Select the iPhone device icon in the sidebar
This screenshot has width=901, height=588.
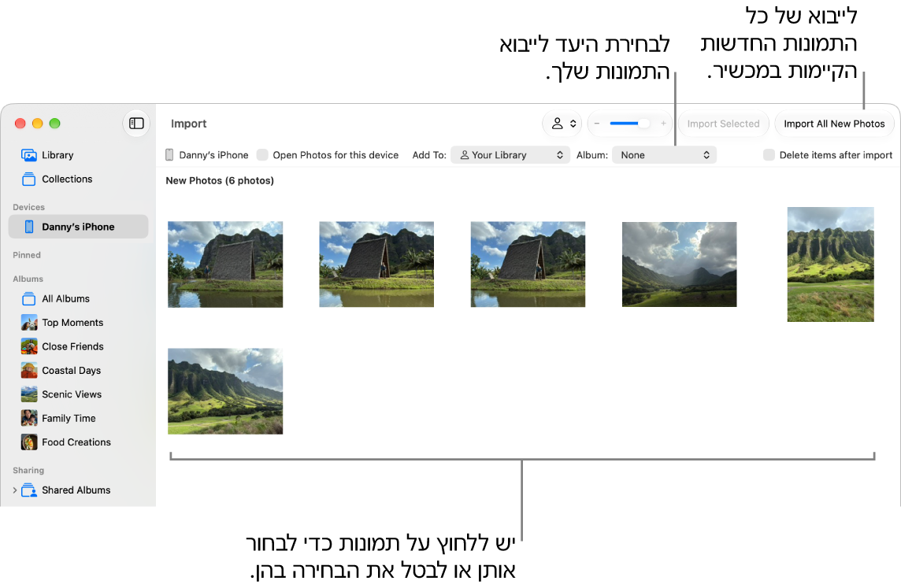tap(28, 227)
